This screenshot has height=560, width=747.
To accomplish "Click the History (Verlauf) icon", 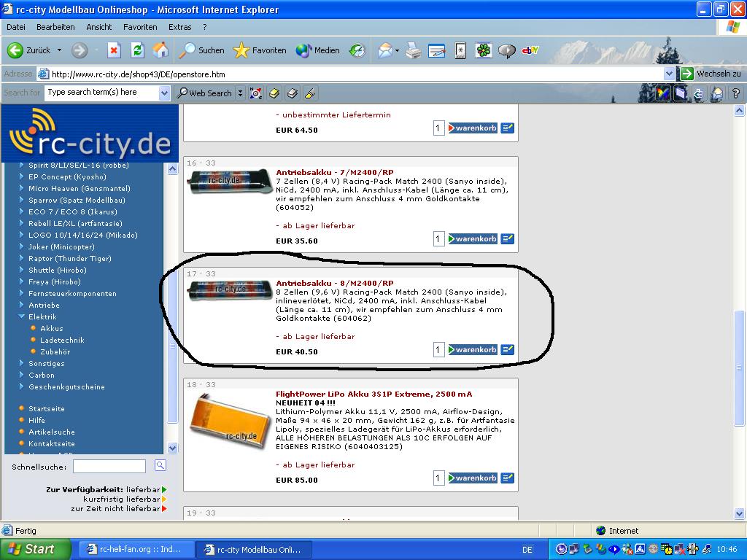I will (357, 50).
